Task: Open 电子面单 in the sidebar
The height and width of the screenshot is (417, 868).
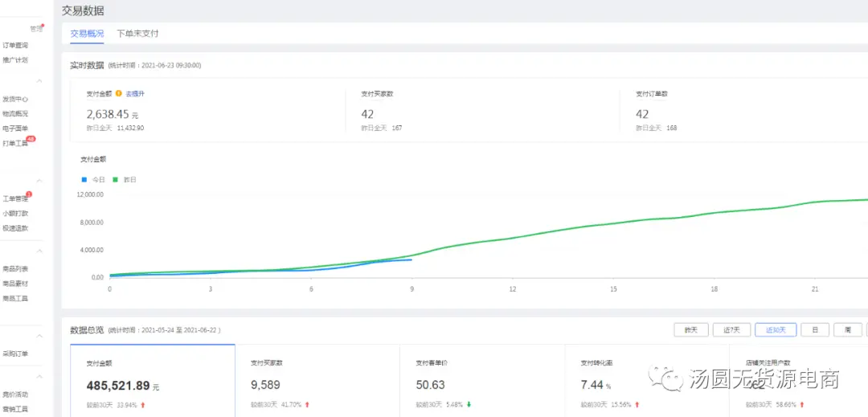Action: 15,129
